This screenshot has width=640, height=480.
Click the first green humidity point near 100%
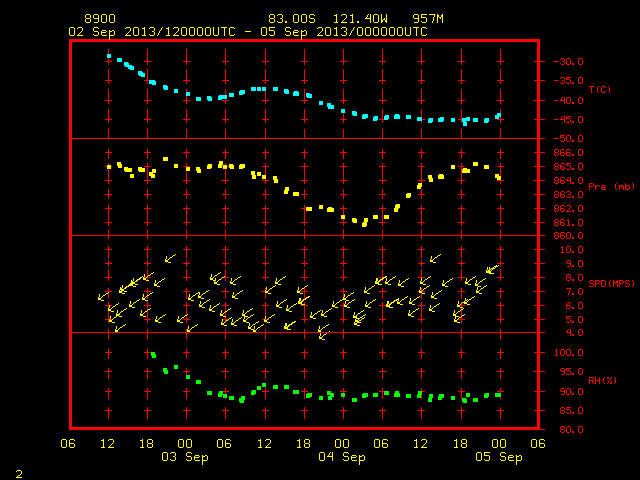153,355
